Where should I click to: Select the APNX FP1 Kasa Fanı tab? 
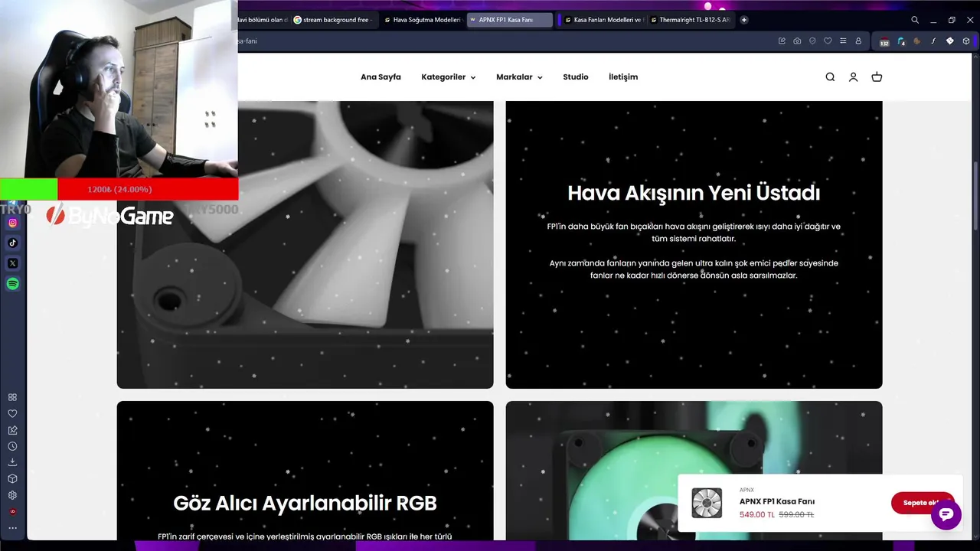tap(510, 20)
